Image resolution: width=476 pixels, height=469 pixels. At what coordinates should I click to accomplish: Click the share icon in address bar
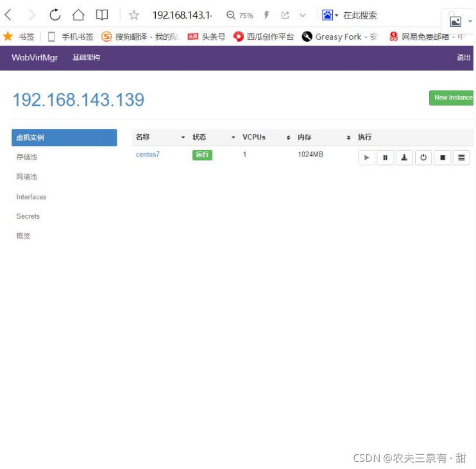[285, 15]
